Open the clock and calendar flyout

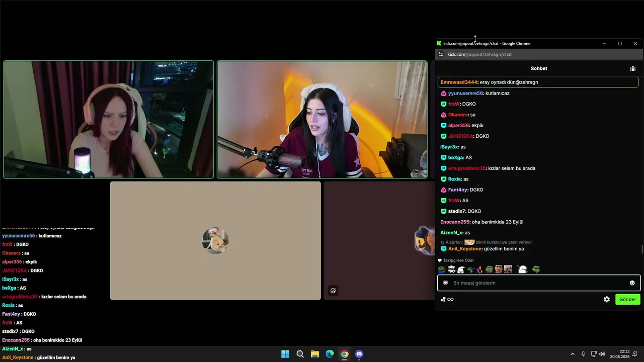click(620, 354)
